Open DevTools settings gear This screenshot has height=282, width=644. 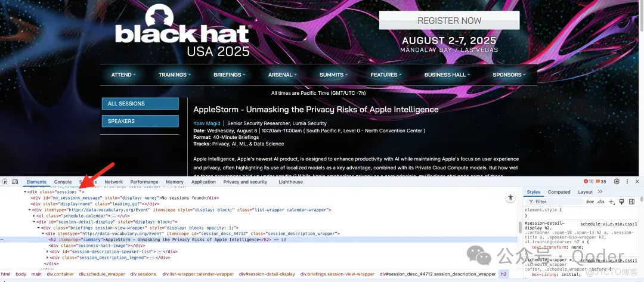click(x=617, y=181)
